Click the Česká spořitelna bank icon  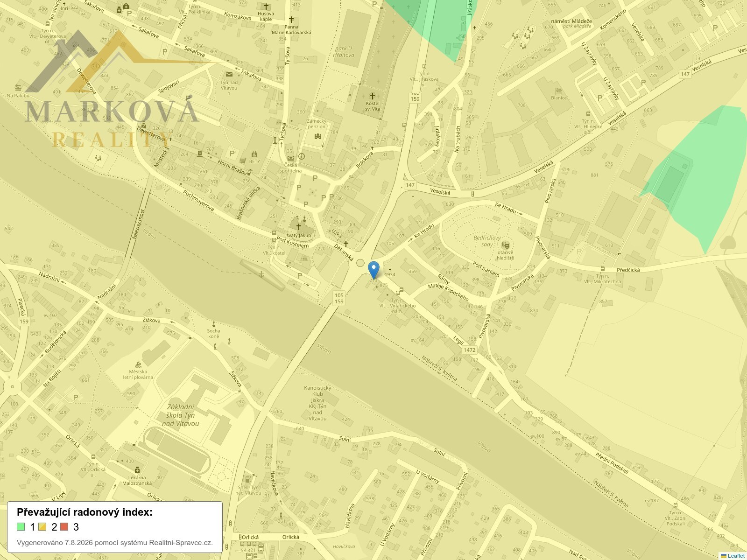(x=291, y=158)
